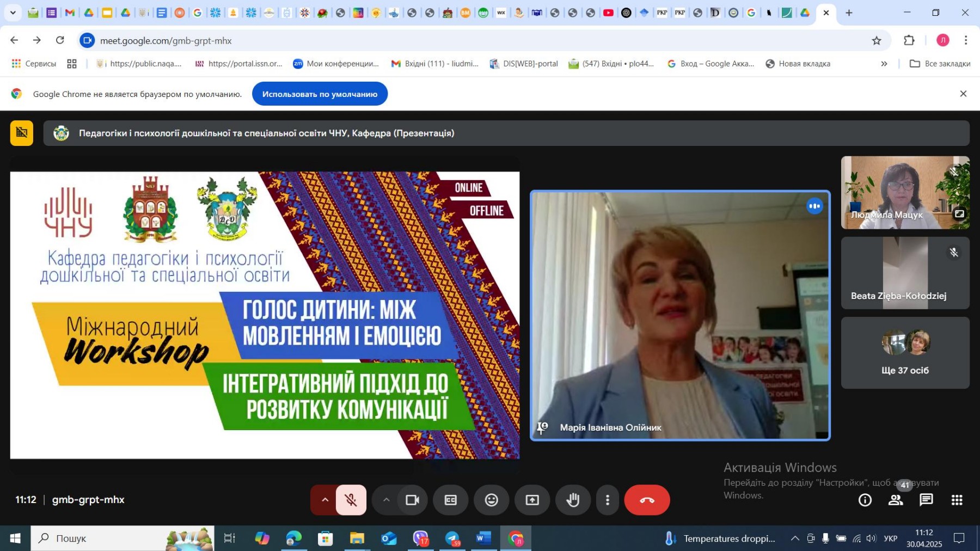The height and width of the screenshot is (551, 980).
Task: Click the blue set default browser button
Action: (x=320, y=94)
